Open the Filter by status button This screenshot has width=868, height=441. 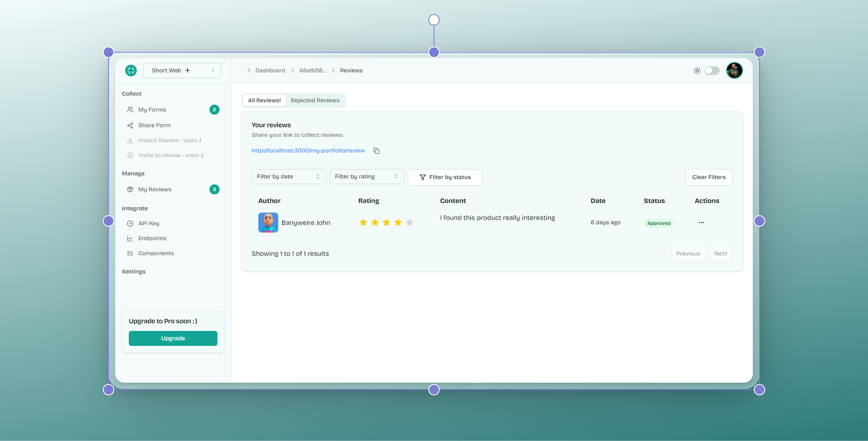(445, 177)
